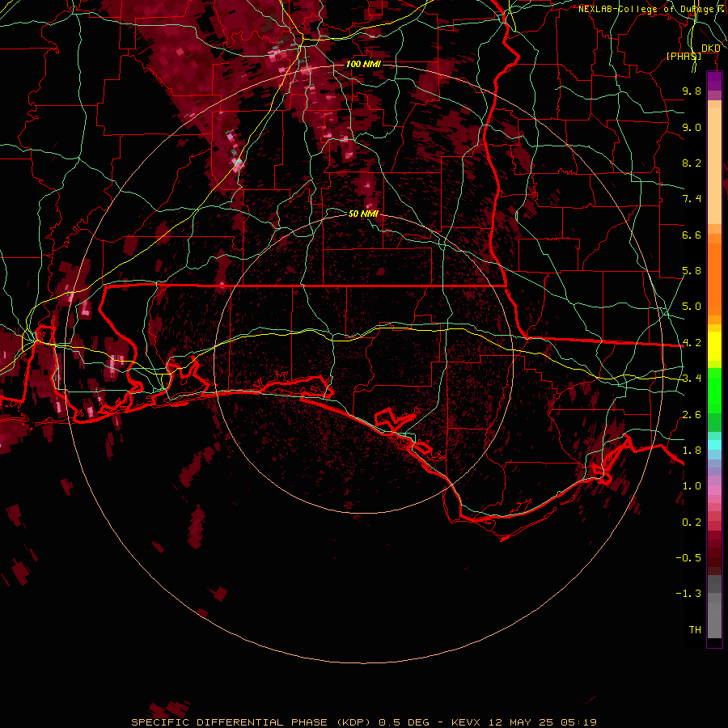Click the 7.4 value on the color scale
The image size is (728, 728).
click(x=692, y=199)
